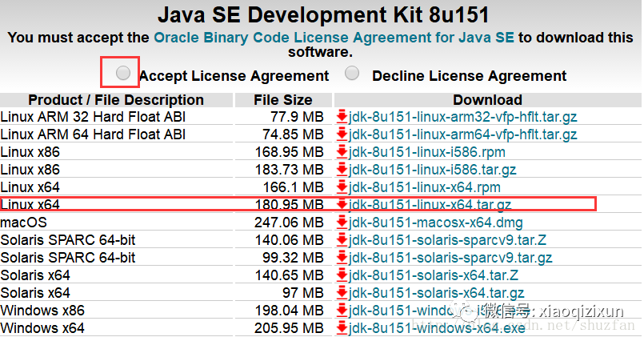
Task: Click the Product / File Description header
Action: 116,100
